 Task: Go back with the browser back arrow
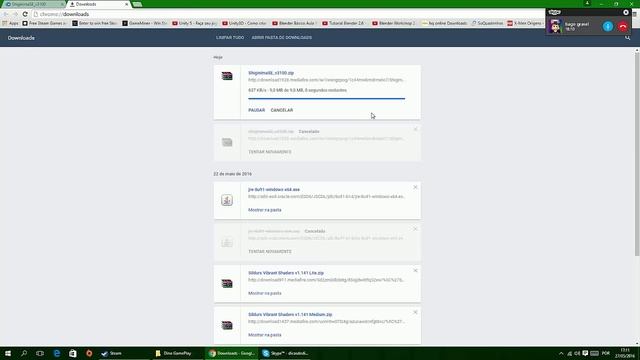(6, 14)
